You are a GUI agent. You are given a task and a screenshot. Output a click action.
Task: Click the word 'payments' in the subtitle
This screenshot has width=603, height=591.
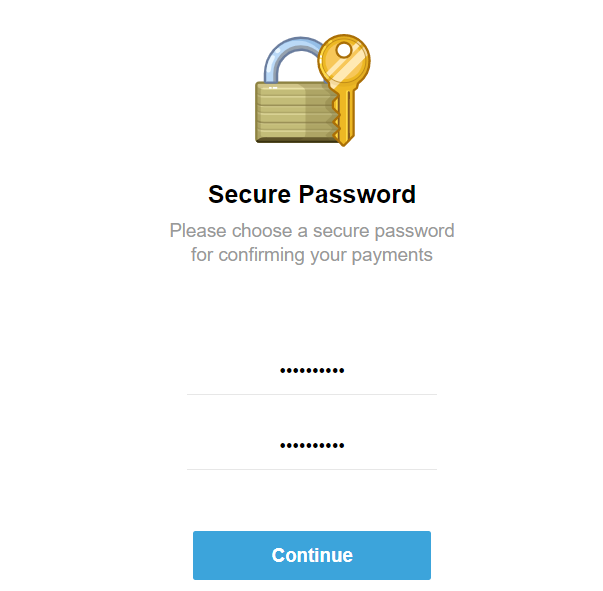392,256
